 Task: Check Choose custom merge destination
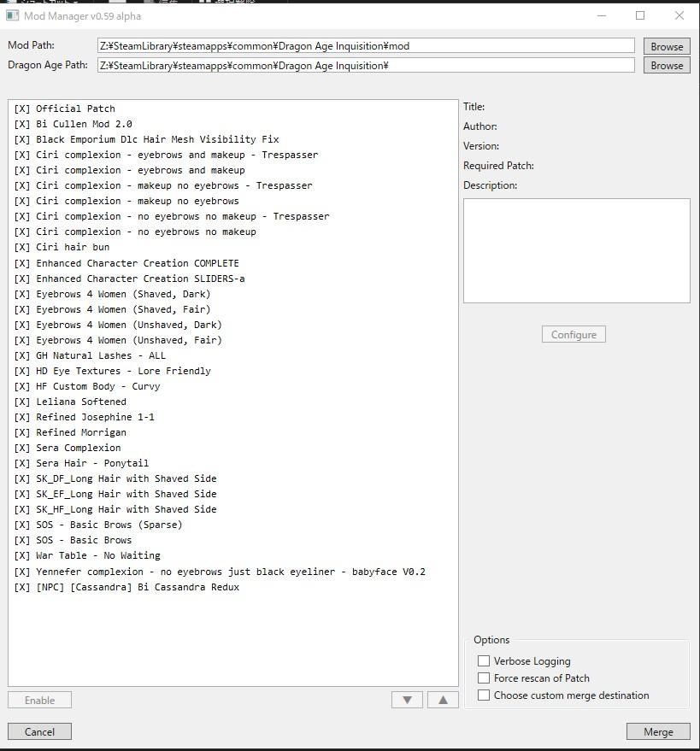pyautogui.click(x=484, y=695)
